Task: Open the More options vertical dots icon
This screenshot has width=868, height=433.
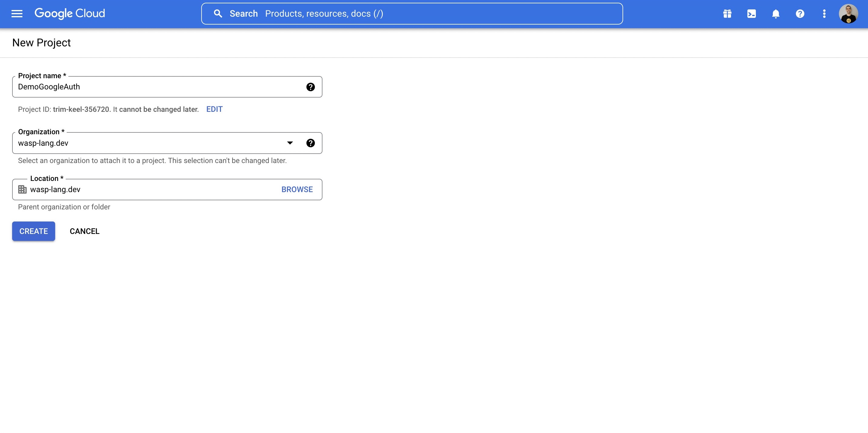Action: tap(824, 14)
